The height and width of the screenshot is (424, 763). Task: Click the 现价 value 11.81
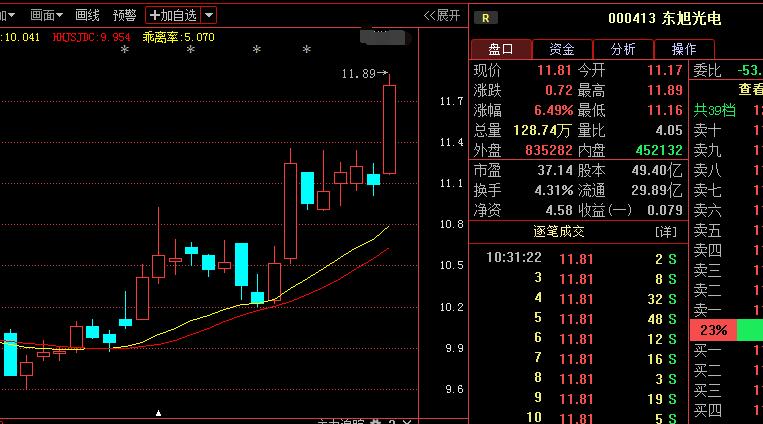(x=554, y=71)
